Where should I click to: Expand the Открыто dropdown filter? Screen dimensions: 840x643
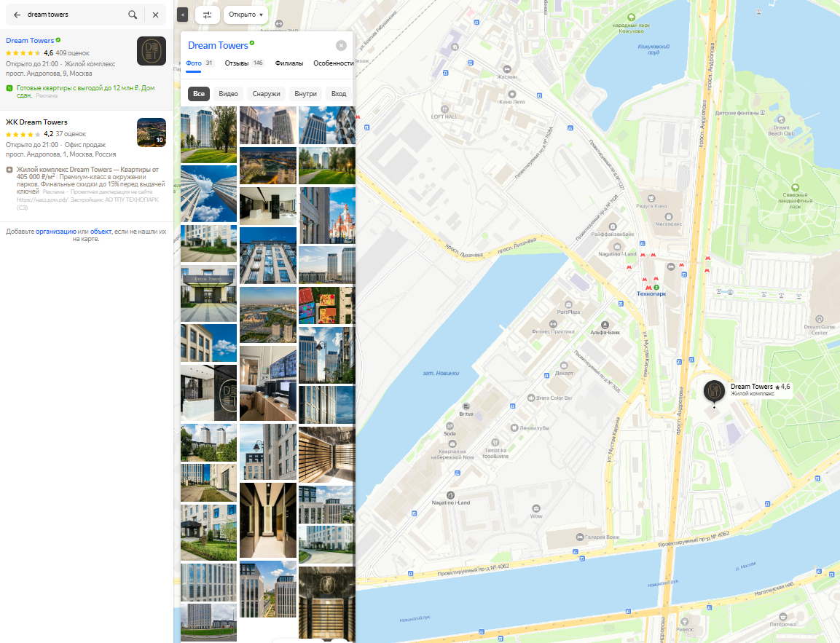[246, 15]
